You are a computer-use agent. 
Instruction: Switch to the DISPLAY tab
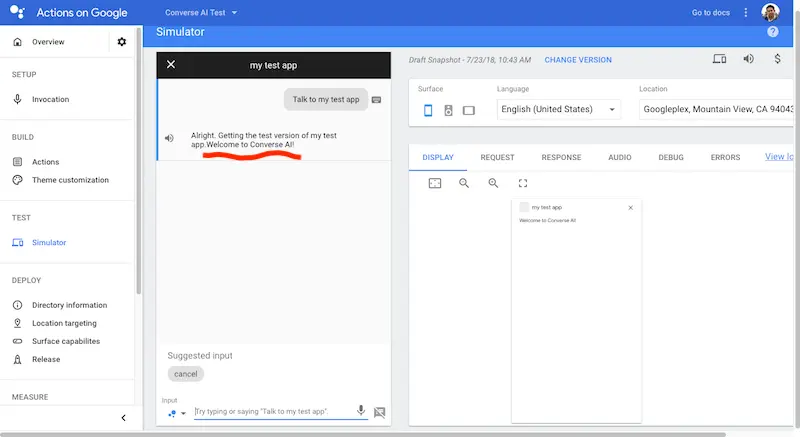pos(438,158)
